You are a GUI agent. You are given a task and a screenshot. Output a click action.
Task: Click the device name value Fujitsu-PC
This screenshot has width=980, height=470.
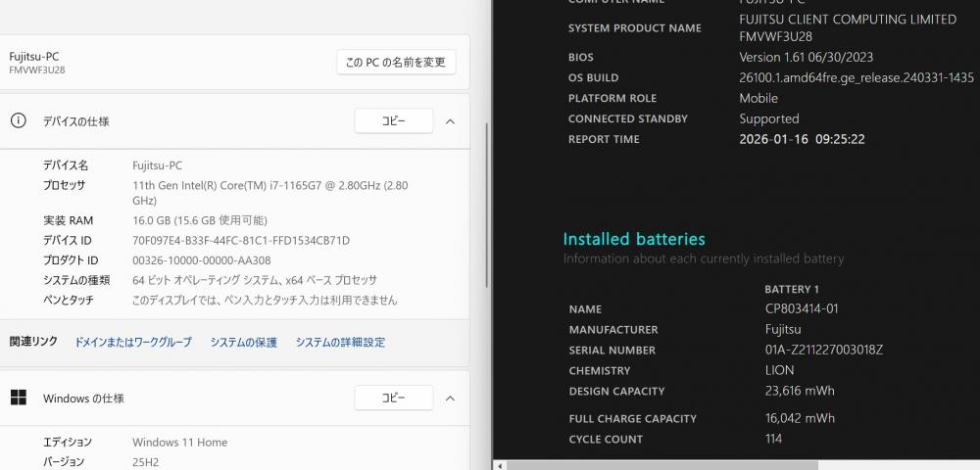click(158, 165)
